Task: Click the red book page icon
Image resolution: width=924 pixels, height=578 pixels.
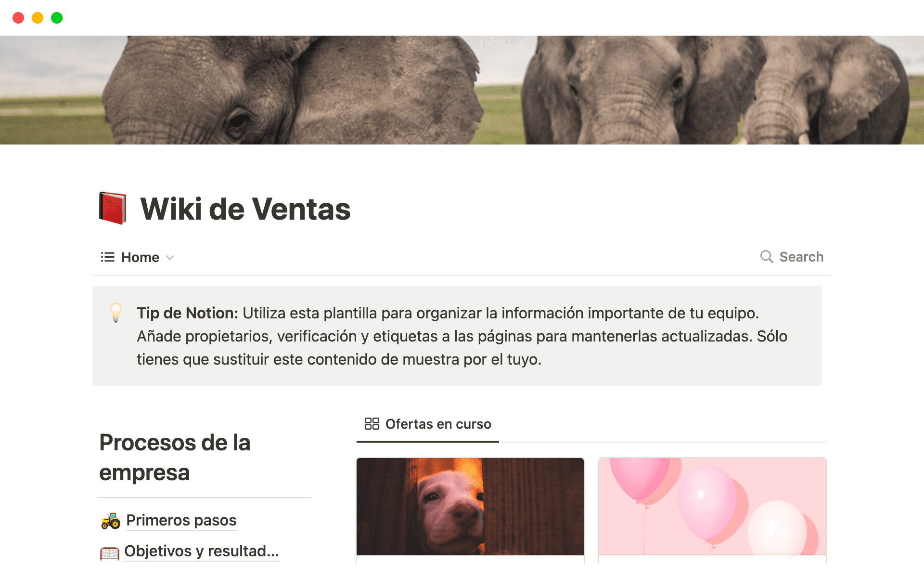Action: pos(113,208)
